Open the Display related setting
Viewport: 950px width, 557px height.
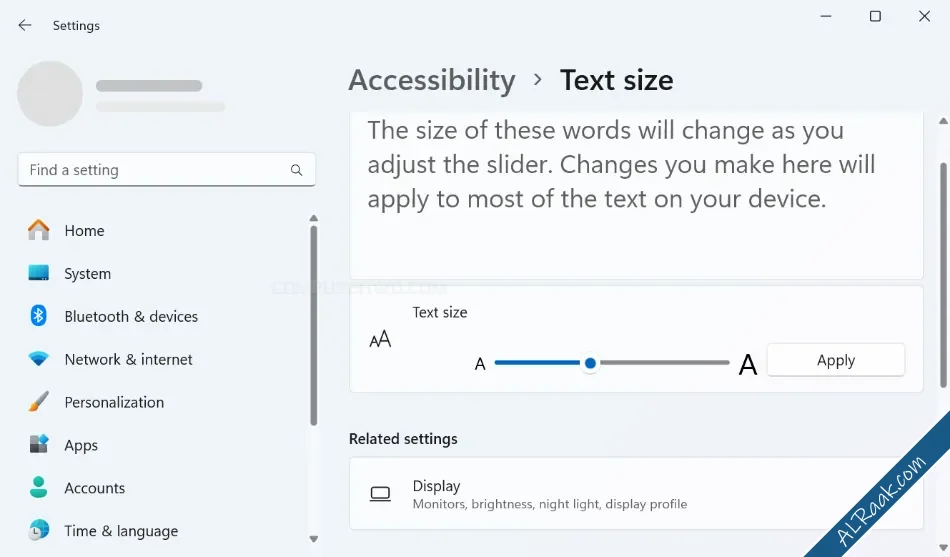pos(636,494)
